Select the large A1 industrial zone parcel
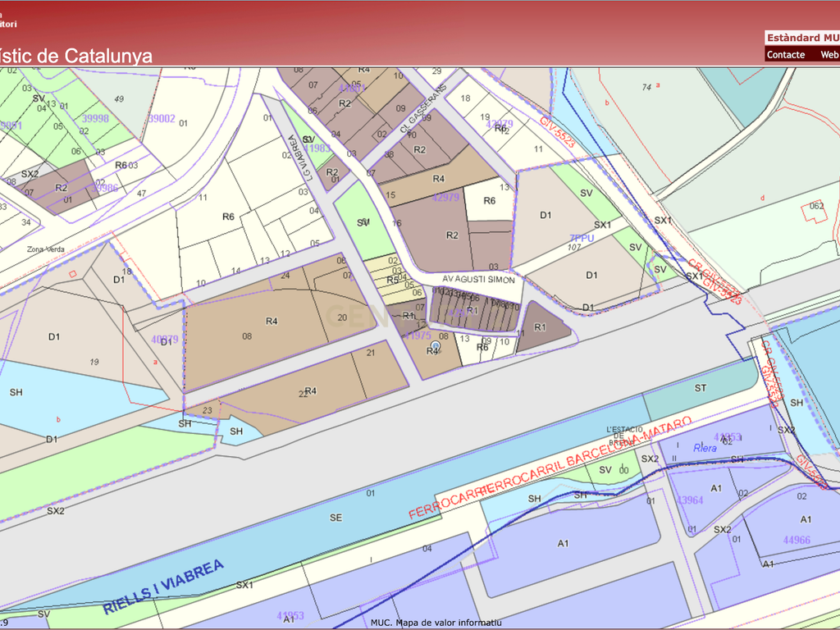Image resolution: width=840 pixels, height=630 pixels. [x=563, y=544]
